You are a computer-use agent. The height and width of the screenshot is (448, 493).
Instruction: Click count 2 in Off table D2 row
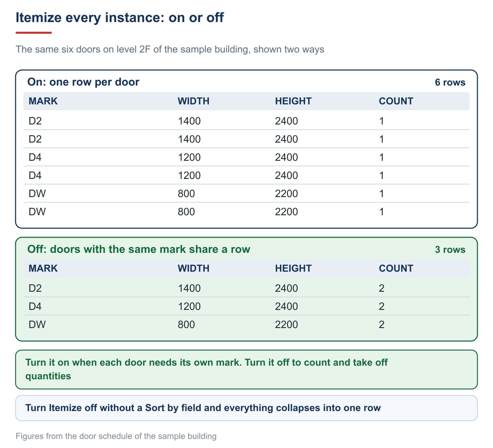381,288
